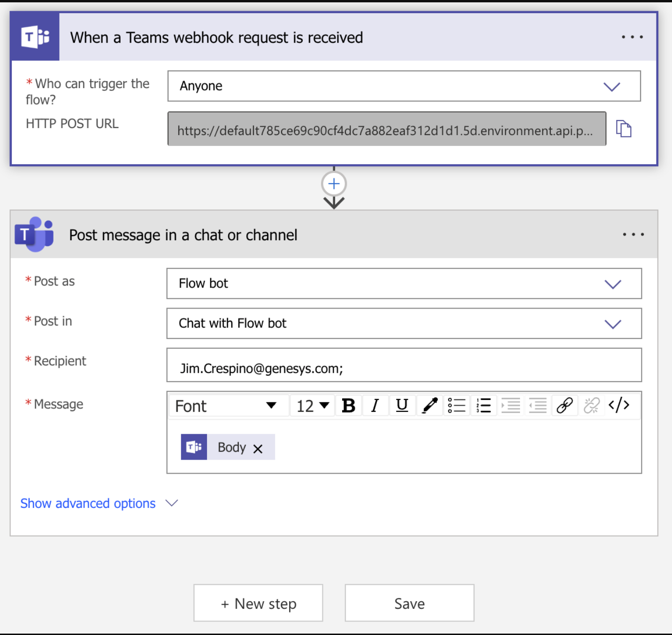Toggle underline formatting in Message
The height and width of the screenshot is (635, 672).
[x=402, y=406]
